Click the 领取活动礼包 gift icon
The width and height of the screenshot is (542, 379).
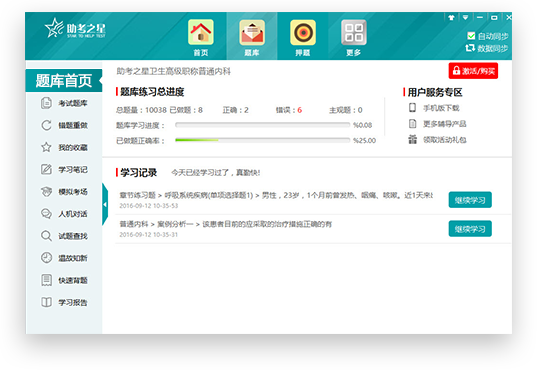[412, 139]
